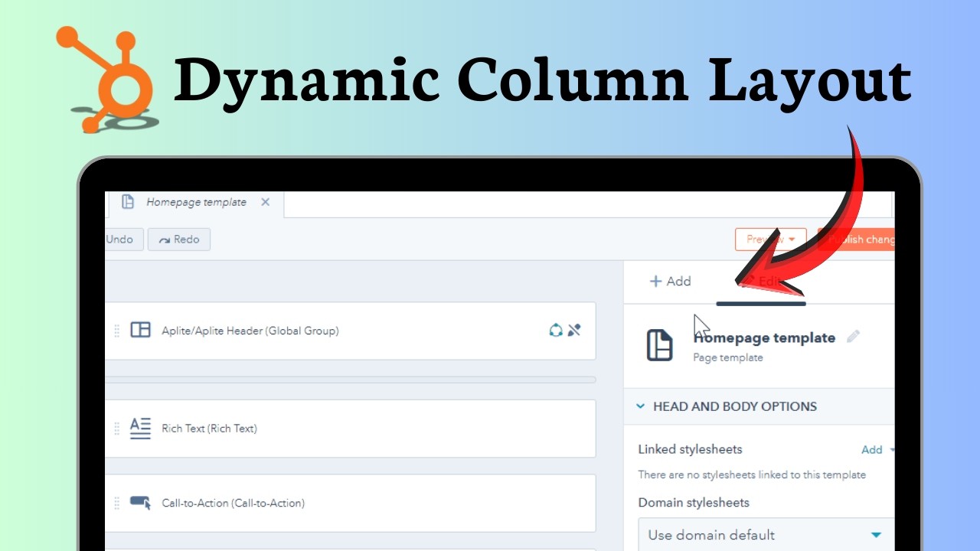The image size is (980, 551).
Task: Click the Page template subtitle text
Action: 727,357
